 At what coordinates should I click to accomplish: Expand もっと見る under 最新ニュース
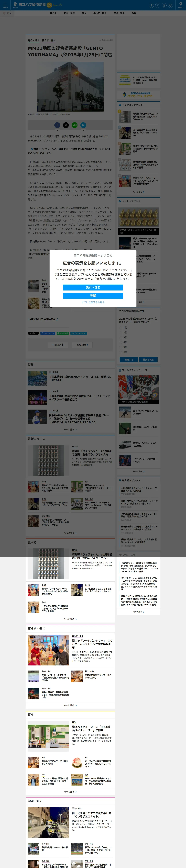click(70, 533)
